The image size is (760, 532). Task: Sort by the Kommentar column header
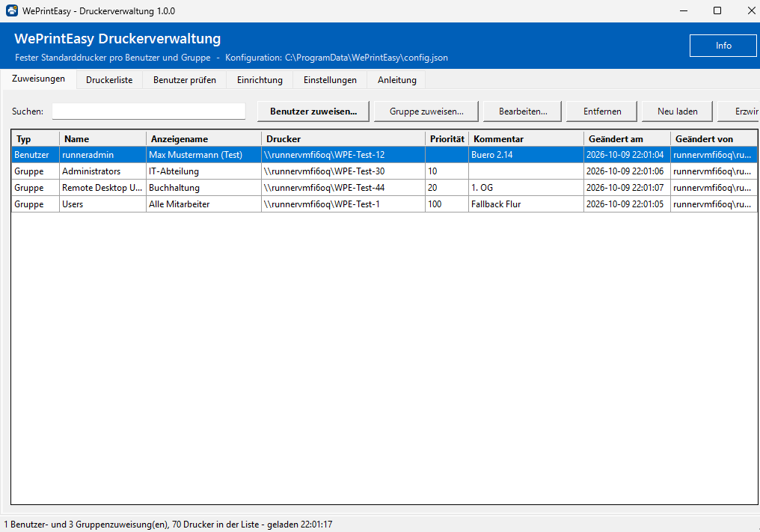click(x=527, y=138)
